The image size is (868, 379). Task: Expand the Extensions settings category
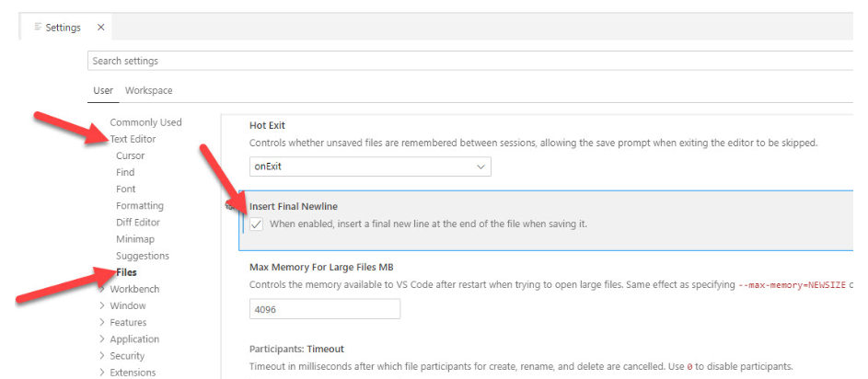coord(102,373)
